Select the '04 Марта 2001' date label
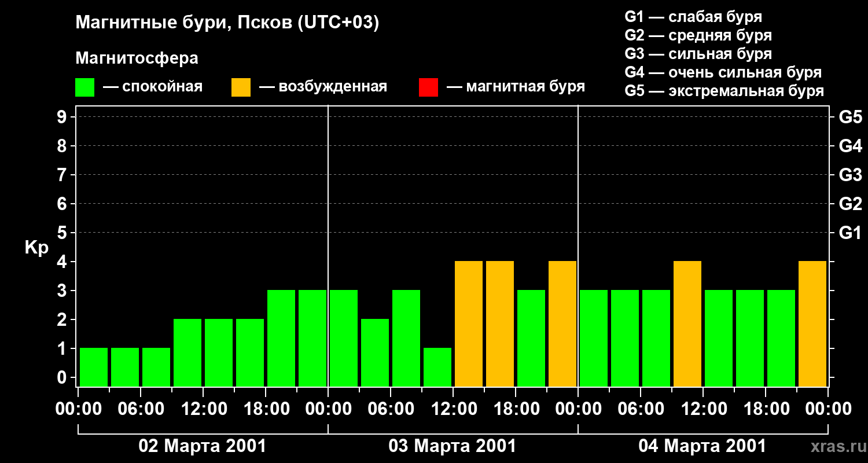868x463 pixels. tap(703, 446)
